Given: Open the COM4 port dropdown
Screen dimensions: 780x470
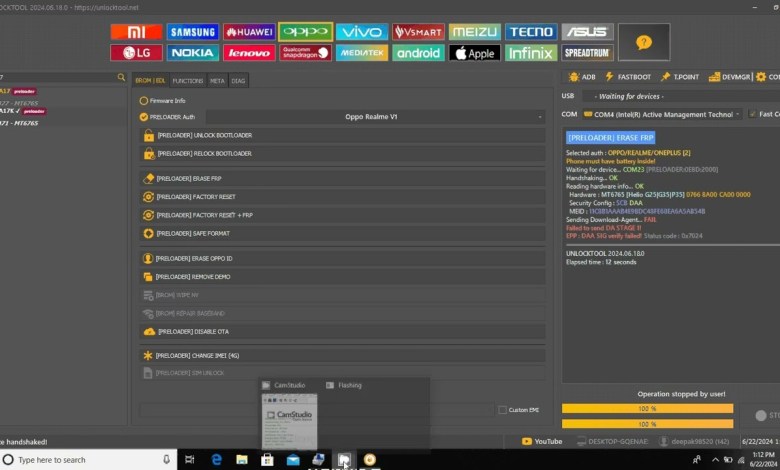Looking at the screenshot, I should (x=662, y=114).
